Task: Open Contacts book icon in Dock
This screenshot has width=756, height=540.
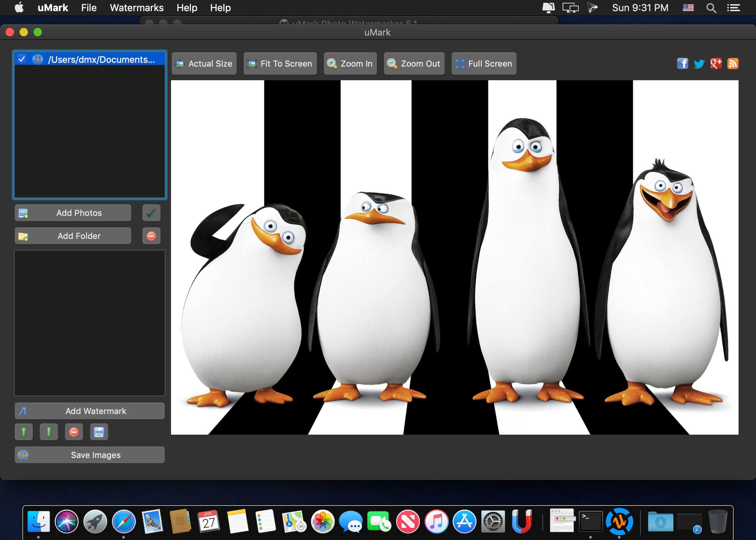Action: click(180, 522)
